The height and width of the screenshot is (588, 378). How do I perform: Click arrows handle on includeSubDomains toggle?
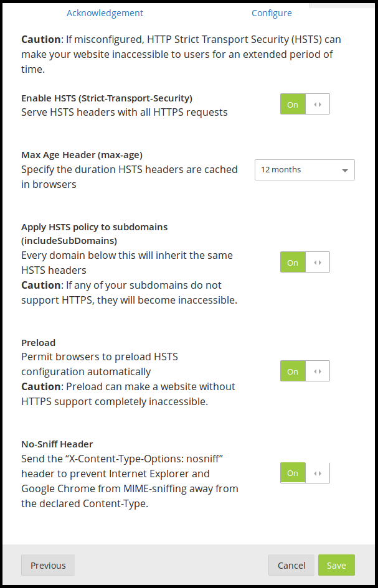point(318,263)
